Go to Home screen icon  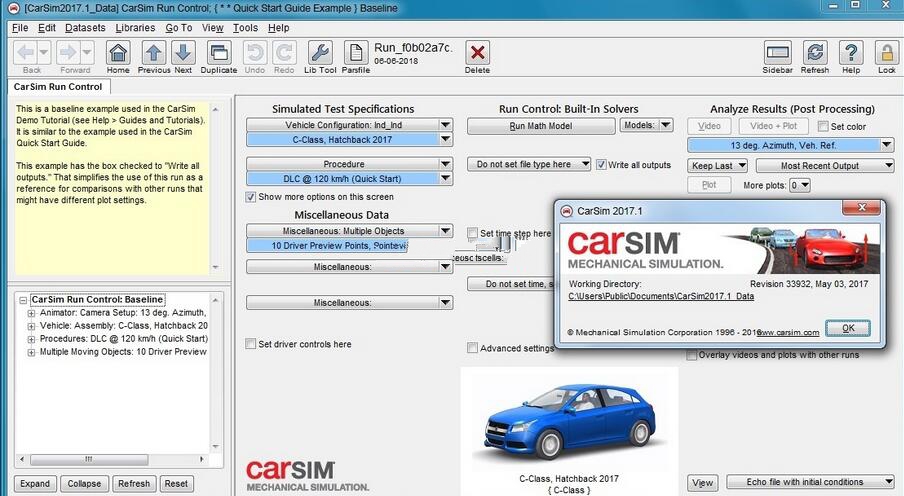[118, 53]
